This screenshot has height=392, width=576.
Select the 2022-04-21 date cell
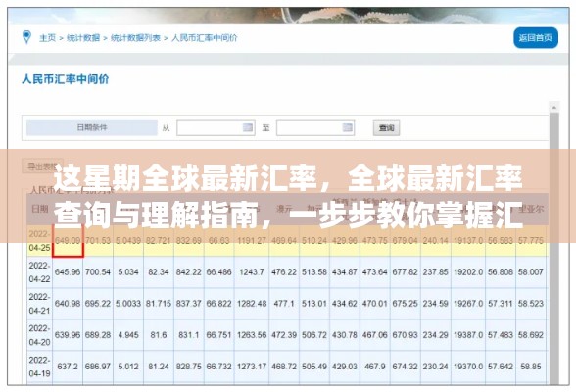[x=39, y=304]
